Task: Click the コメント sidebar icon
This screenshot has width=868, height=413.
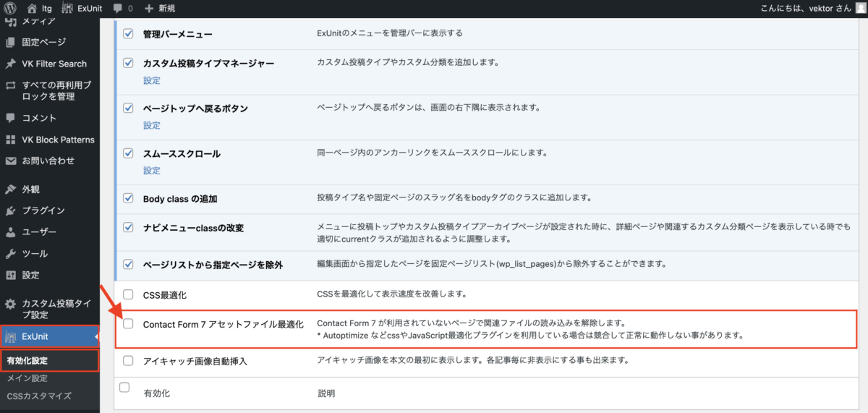Action: [11, 118]
